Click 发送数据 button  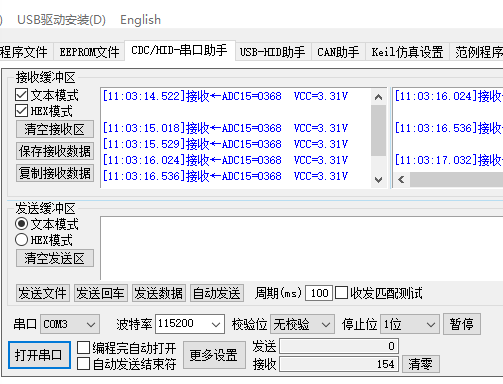click(159, 293)
